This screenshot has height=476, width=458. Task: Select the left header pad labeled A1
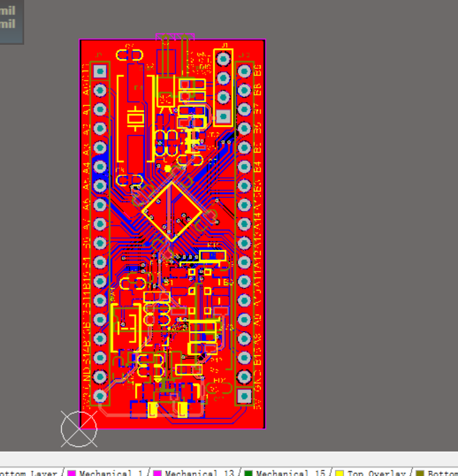point(100,110)
